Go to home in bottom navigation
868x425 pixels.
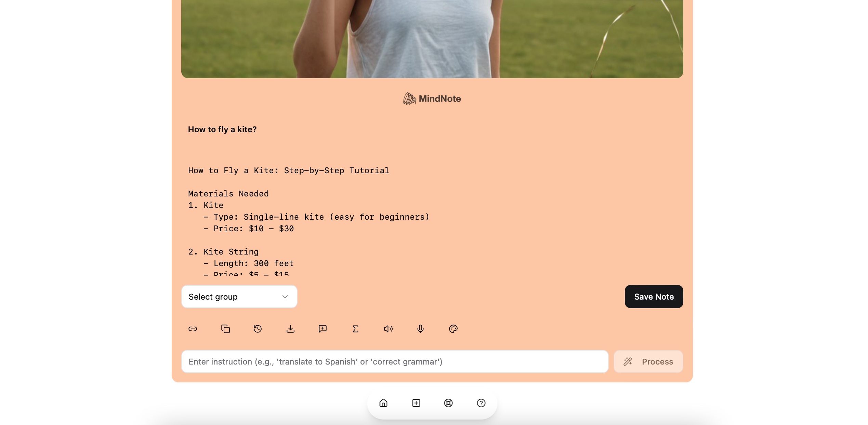point(383,403)
